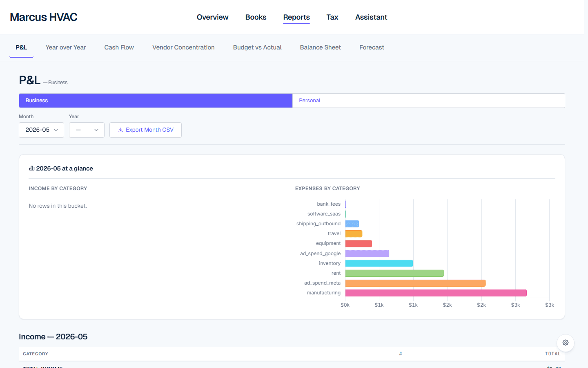
Task: Open the Books menu item
Action: click(256, 17)
